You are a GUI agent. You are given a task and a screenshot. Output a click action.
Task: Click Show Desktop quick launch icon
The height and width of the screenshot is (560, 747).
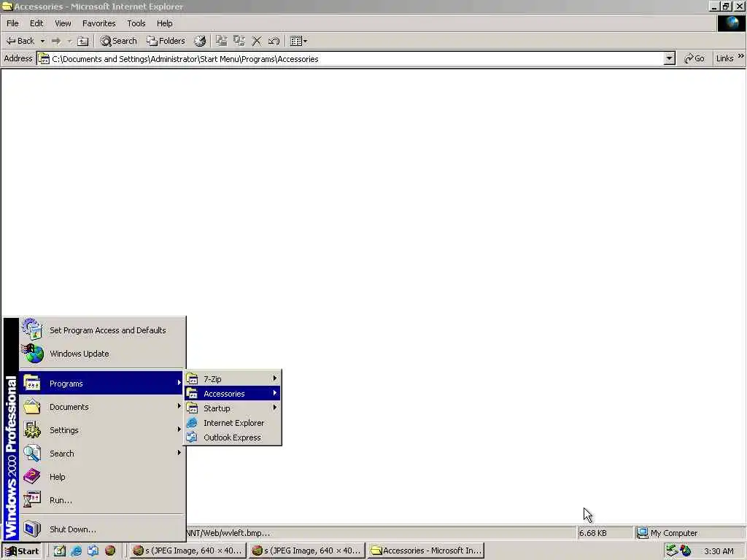coord(60,551)
